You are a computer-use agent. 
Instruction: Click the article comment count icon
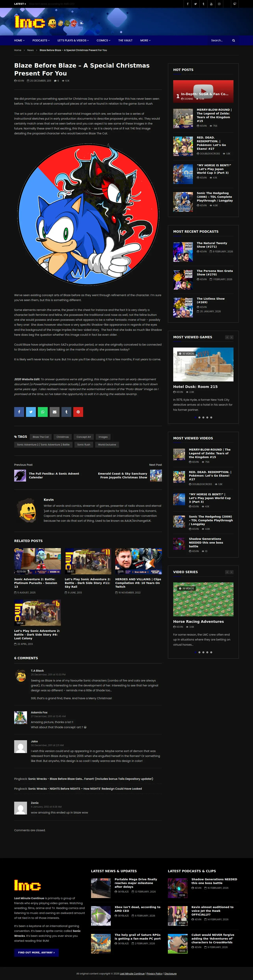[x=55, y=81]
